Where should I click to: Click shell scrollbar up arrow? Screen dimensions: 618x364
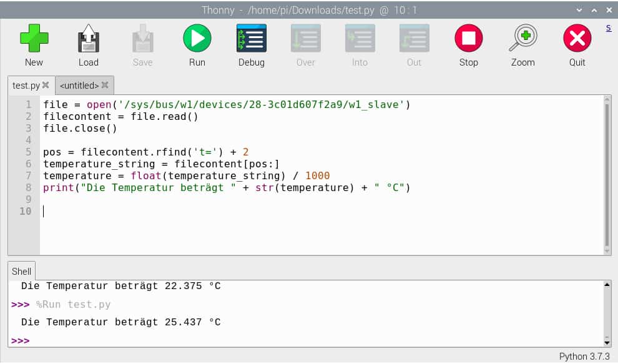(607, 285)
